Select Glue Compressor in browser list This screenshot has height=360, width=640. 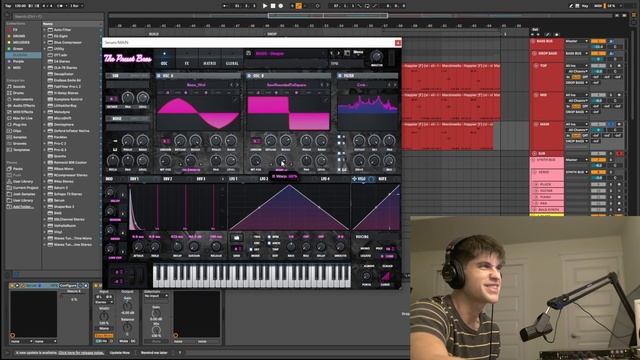pos(68,42)
